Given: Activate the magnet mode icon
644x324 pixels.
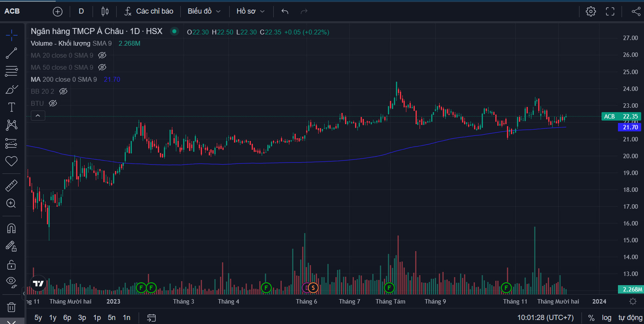Looking at the screenshot, I should [11, 228].
